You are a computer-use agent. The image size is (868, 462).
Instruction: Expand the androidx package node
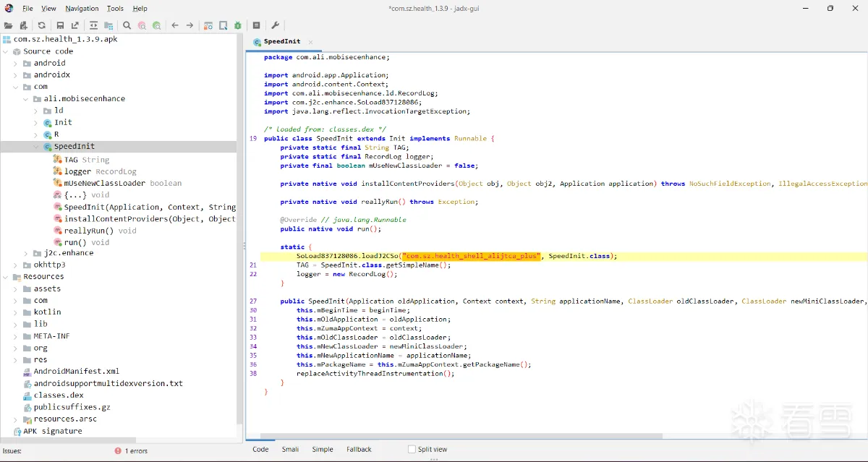tap(15, 74)
